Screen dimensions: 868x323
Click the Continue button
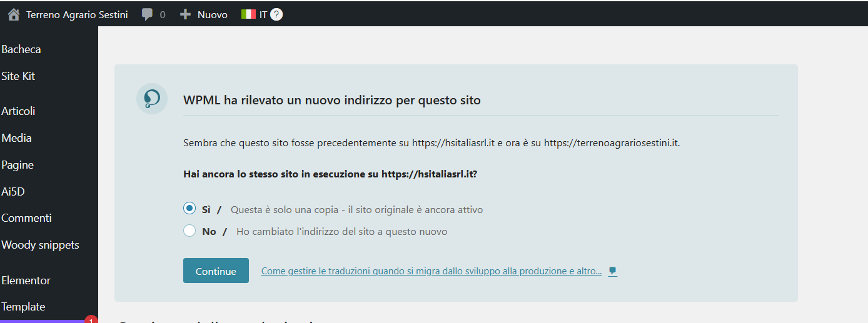216,271
